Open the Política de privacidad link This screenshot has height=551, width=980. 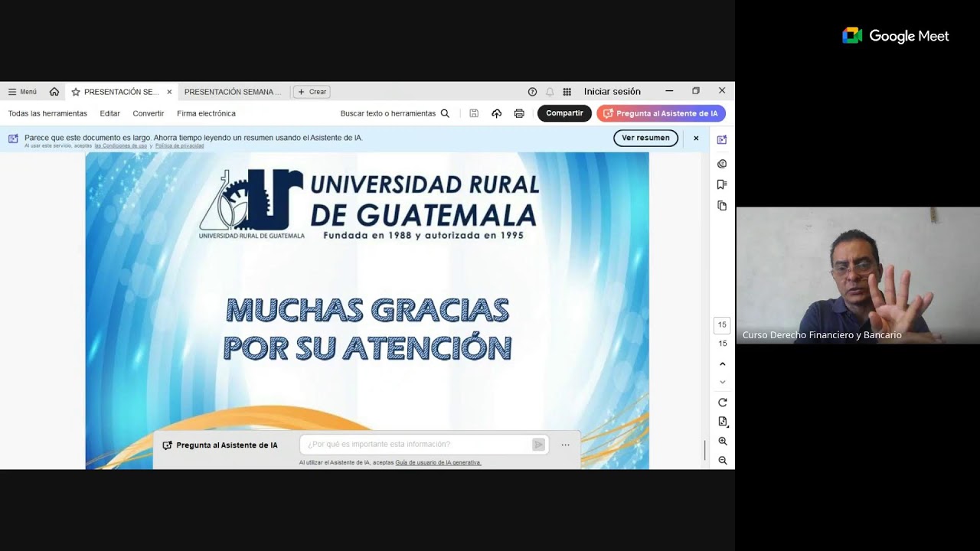[179, 145]
